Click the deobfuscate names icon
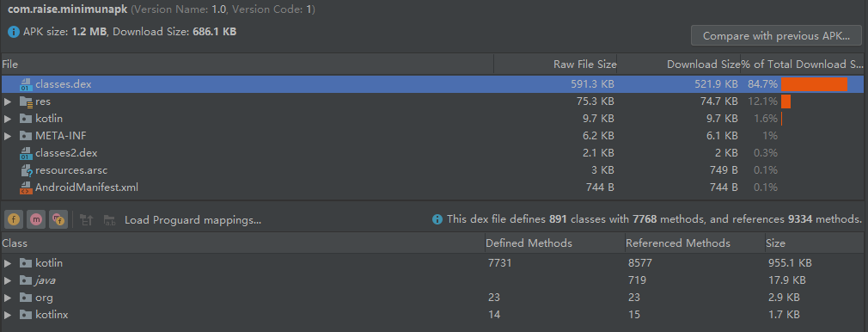 [110, 220]
